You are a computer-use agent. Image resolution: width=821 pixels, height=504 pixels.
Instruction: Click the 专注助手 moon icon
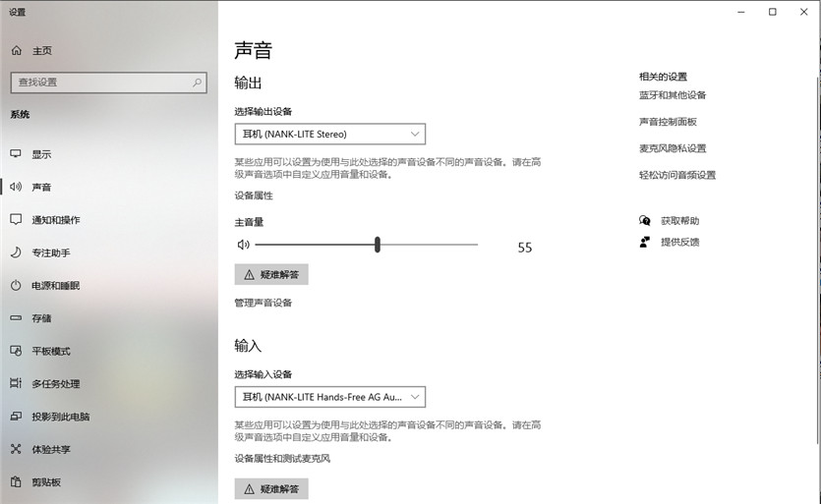coord(16,252)
